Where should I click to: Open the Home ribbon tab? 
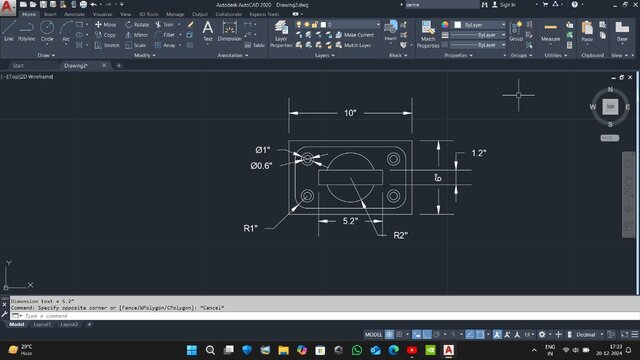pyautogui.click(x=29, y=14)
